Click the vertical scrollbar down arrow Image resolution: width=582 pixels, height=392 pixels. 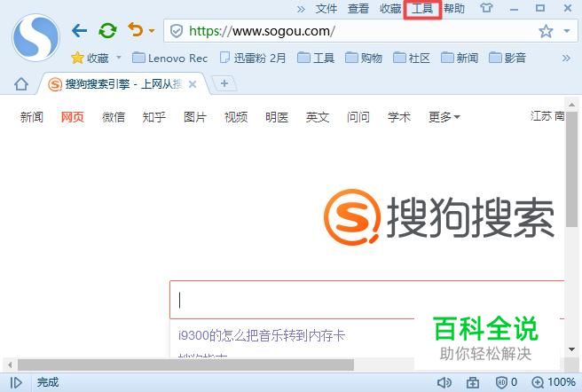click(x=571, y=349)
